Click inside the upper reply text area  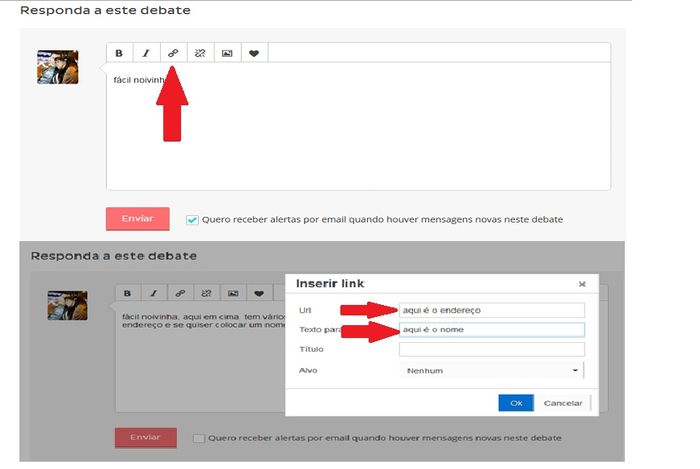point(358,126)
